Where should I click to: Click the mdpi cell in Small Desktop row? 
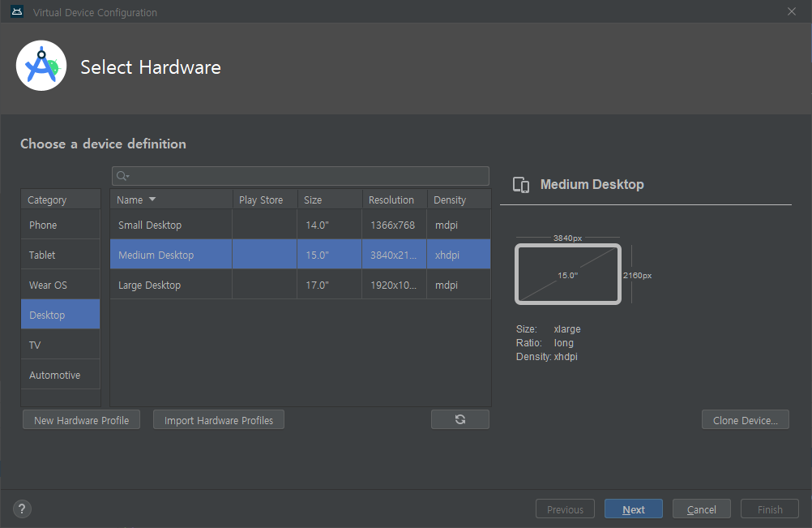(x=459, y=225)
